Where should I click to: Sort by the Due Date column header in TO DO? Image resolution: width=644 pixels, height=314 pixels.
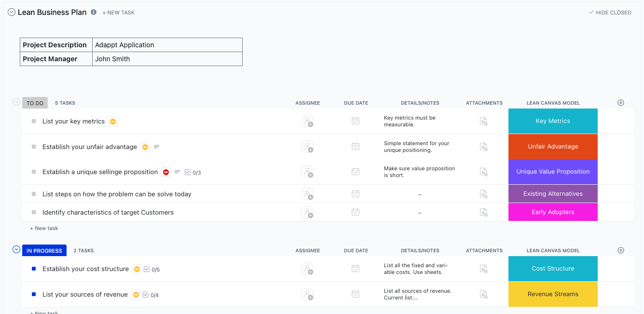(x=356, y=103)
